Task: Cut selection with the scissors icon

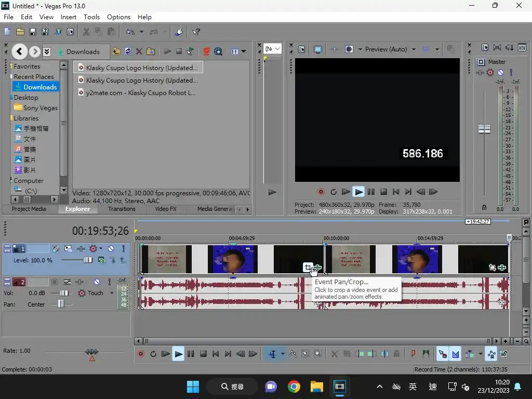Action: 87,32
